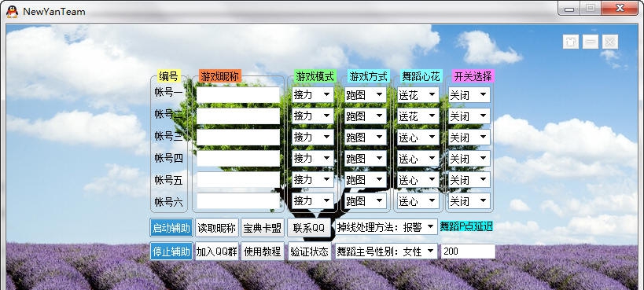Open 开关选择 关闭 dropdown for 帐号三
The image size is (644, 290).
(469, 138)
